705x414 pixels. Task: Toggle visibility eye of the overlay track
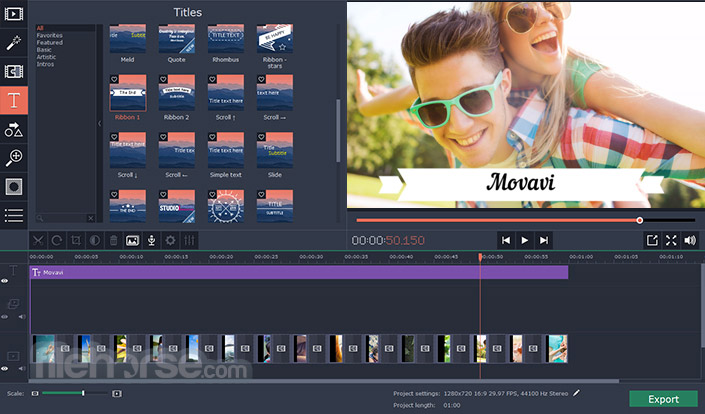click(x=4, y=317)
